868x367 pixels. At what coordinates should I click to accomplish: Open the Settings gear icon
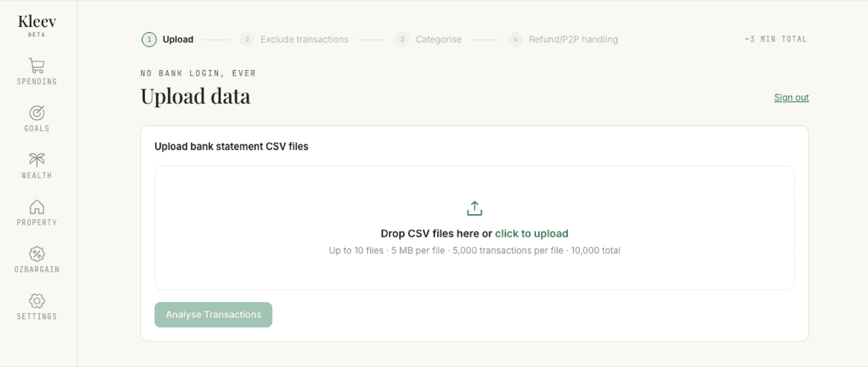(x=37, y=301)
